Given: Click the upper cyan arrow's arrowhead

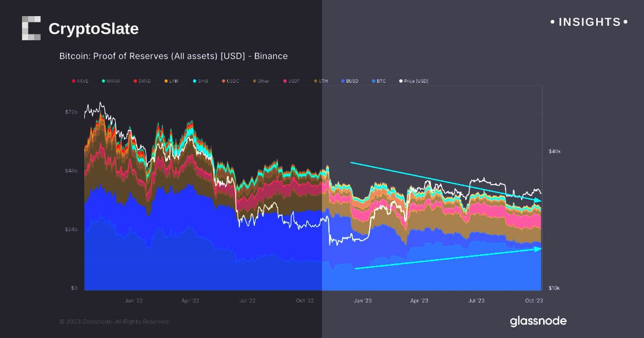Looking at the screenshot, I should [x=538, y=201].
